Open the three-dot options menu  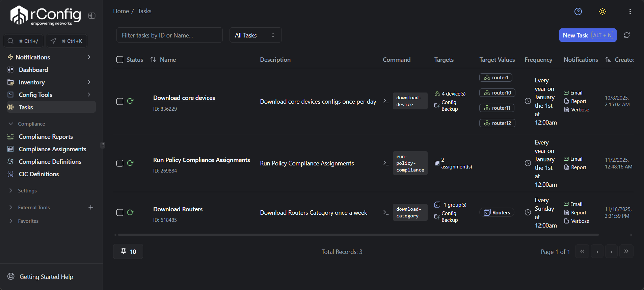click(x=630, y=11)
